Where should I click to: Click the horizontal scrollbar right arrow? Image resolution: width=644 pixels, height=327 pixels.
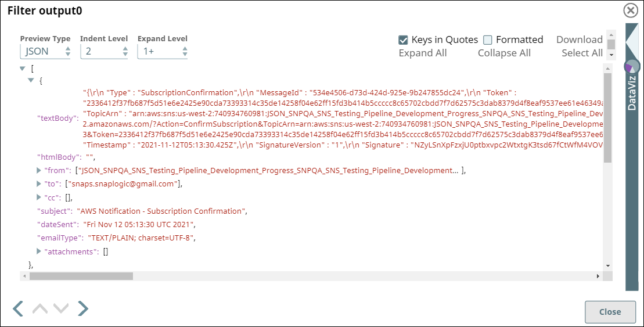coord(598,276)
